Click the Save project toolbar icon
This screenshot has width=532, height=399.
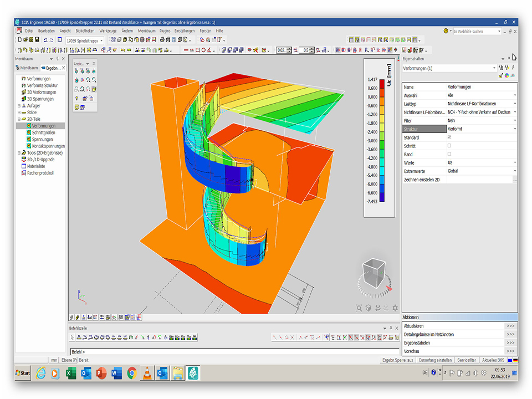pyautogui.click(x=37, y=40)
